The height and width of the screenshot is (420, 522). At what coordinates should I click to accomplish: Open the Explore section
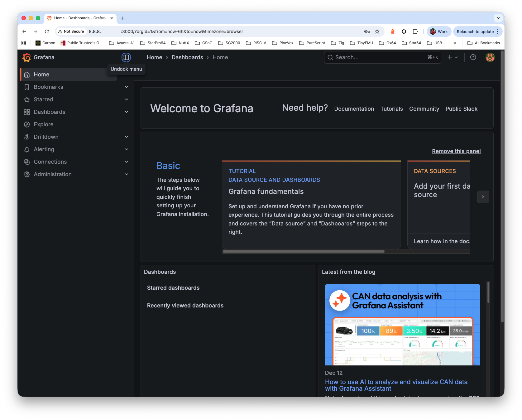(x=43, y=124)
